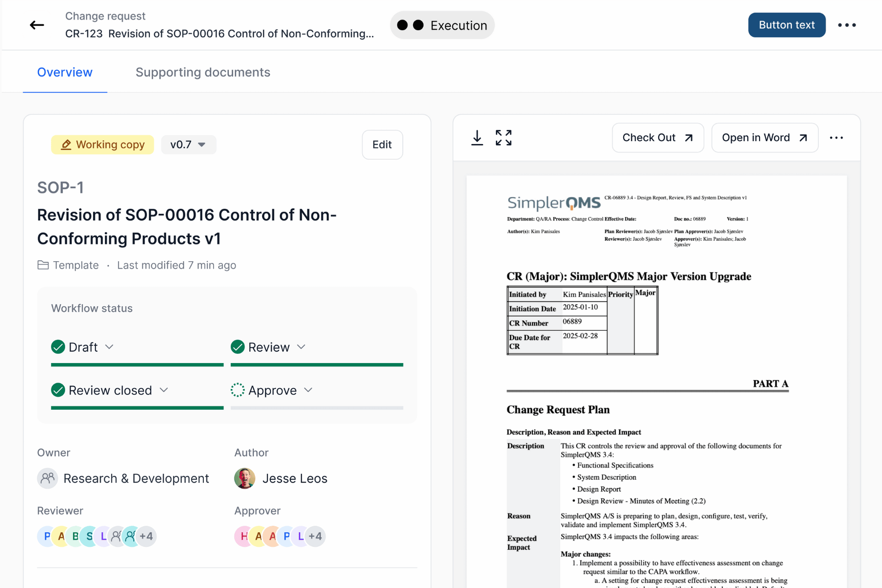The width and height of the screenshot is (882, 588).
Task: Click the approver avatar H
Action: coord(244,536)
